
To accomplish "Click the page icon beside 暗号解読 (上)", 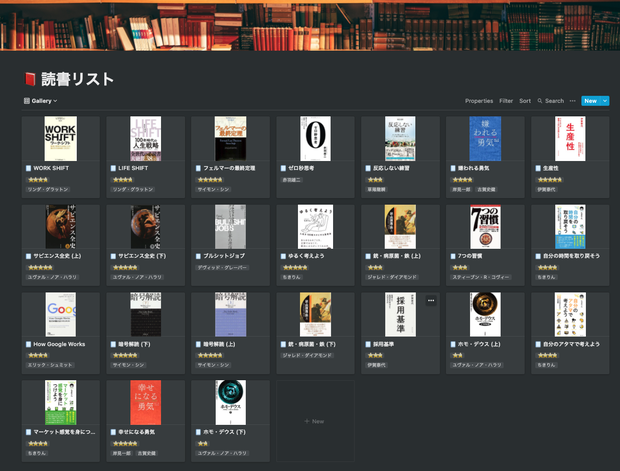I will (x=198, y=344).
